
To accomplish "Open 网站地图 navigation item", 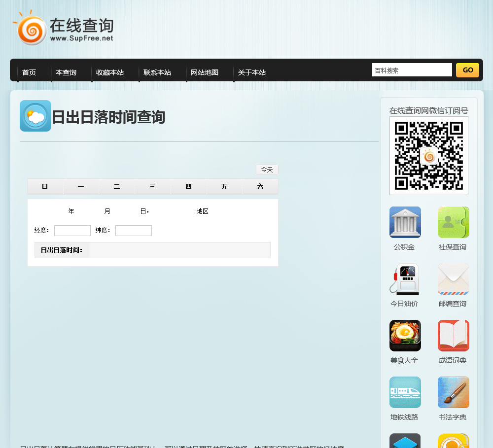I will [x=205, y=72].
